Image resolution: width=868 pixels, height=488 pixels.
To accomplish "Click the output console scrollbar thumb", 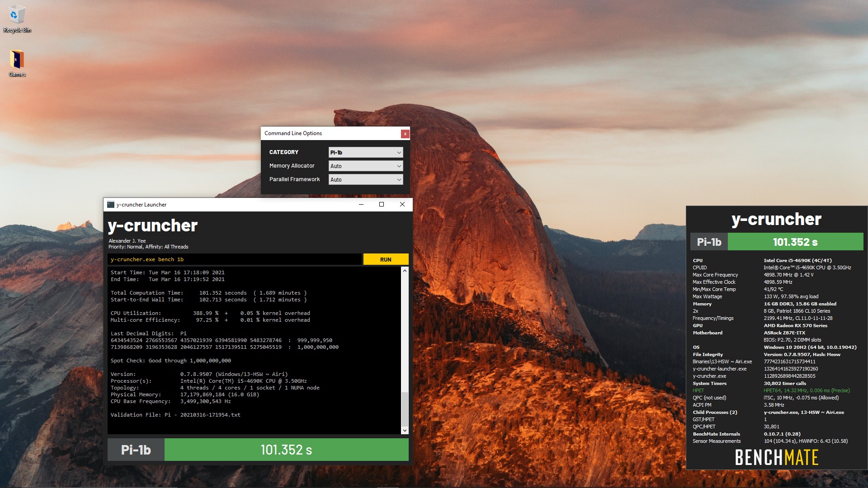I will click(405, 408).
